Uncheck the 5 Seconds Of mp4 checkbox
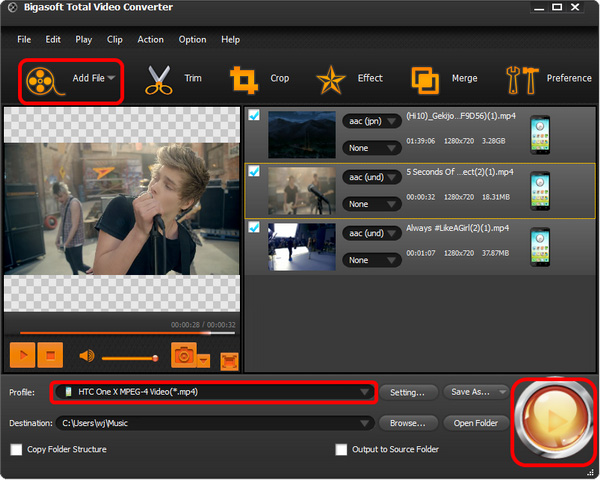This screenshot has width=600, height=480. tap(254, 171)
